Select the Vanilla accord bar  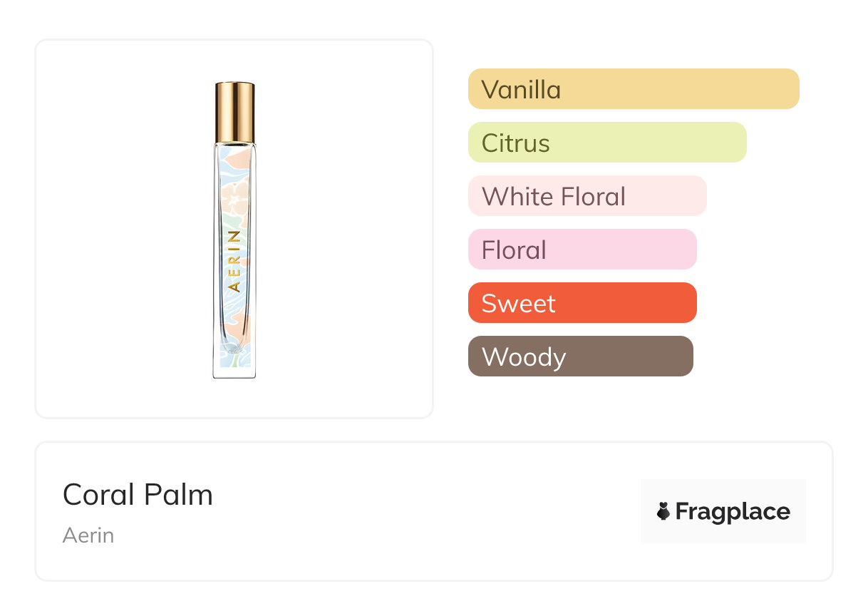coord(633,89)
